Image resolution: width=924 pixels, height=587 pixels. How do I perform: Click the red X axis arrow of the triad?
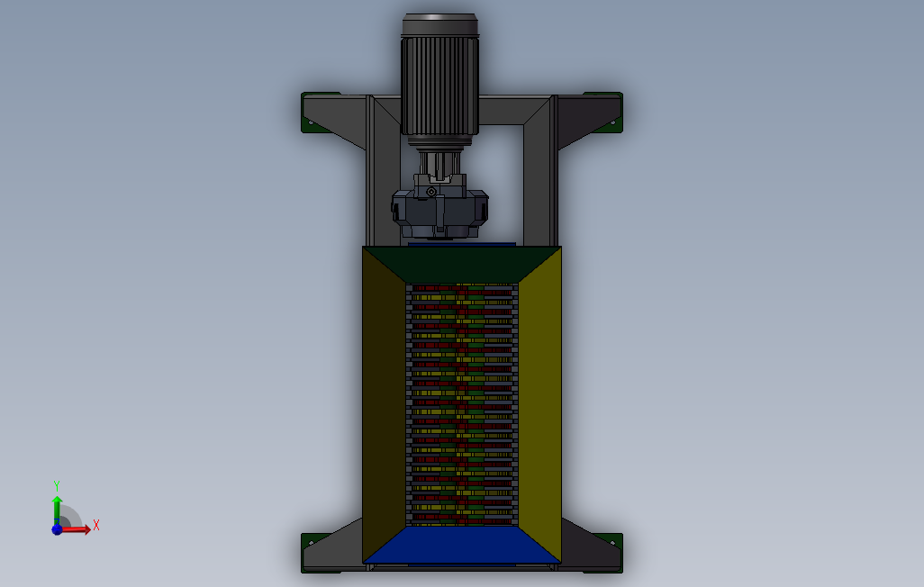point(77,529)
